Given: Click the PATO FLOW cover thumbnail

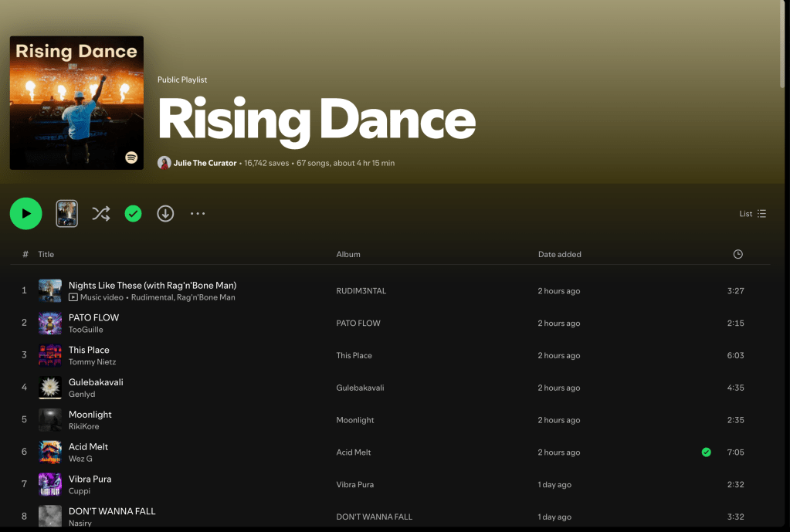Looking at the screenshot, I should click(50, 323).
